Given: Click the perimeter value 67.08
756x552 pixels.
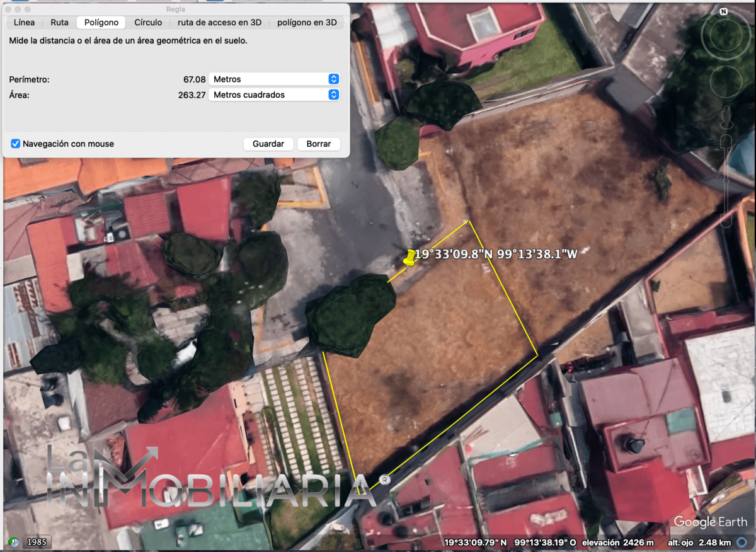Looking at the screenshot, I should 194,79.
